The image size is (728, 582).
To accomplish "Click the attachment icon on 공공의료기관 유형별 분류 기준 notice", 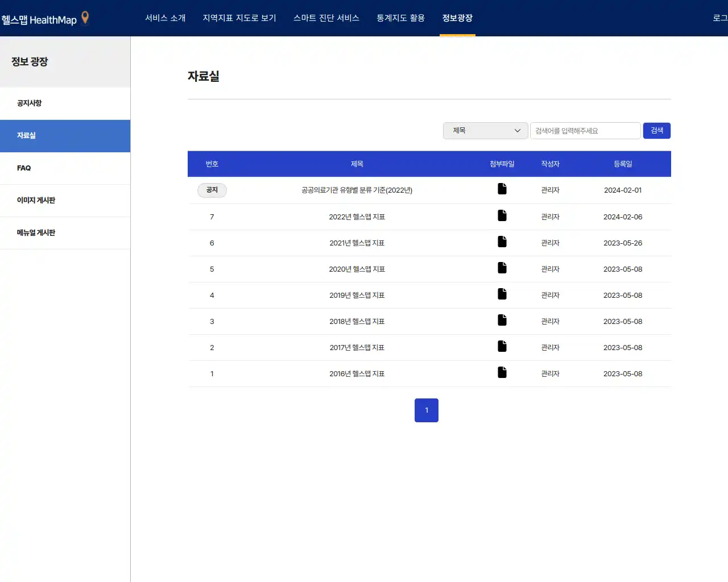I will coord(502,189).
